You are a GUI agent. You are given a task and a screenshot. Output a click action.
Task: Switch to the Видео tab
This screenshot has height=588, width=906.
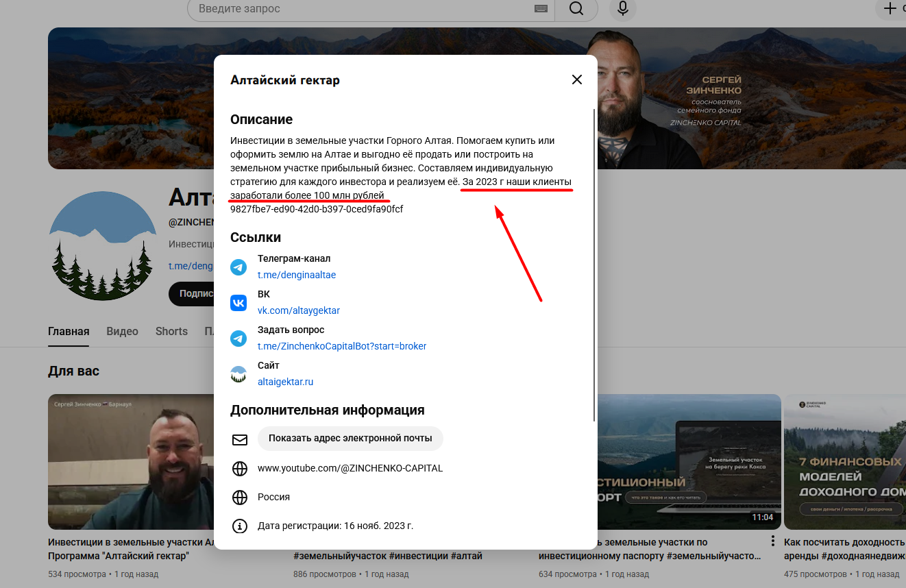tap(122, 332)
